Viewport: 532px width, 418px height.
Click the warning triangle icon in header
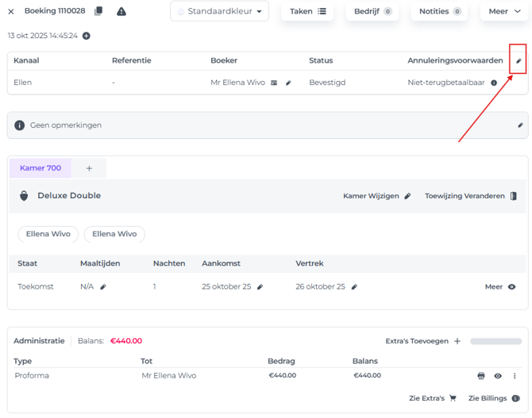click(x=121, y=11)
